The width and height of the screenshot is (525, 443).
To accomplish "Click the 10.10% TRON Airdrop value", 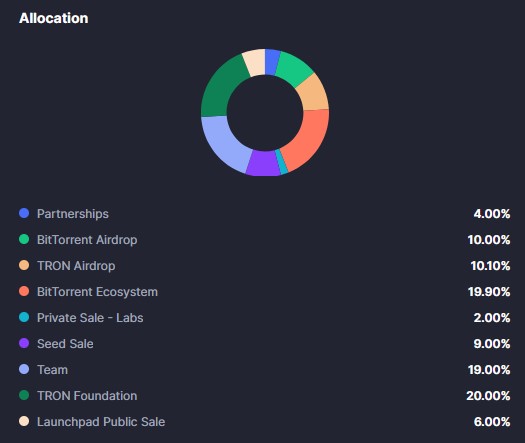I will point(490,266).
